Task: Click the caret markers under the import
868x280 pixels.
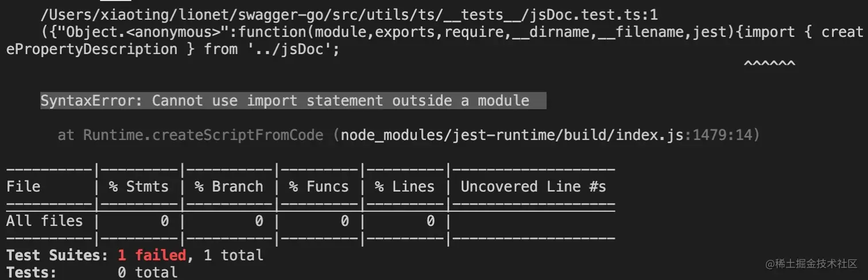Action: click(770, 64)
